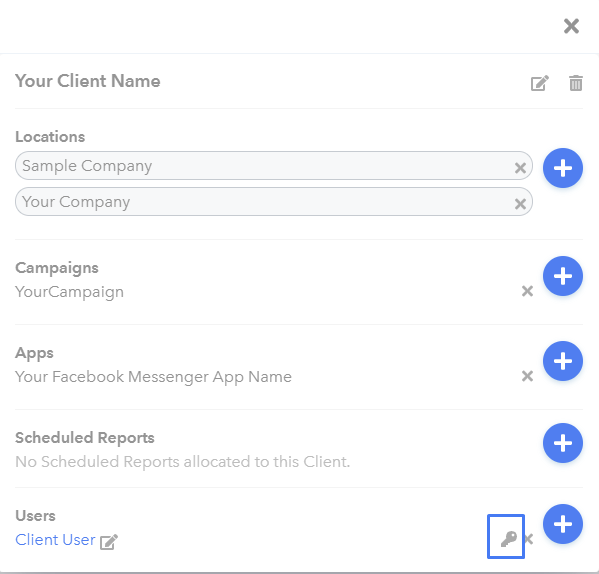
Task: Remove Sample Company from Locations
Action: (x=520, y=168)
